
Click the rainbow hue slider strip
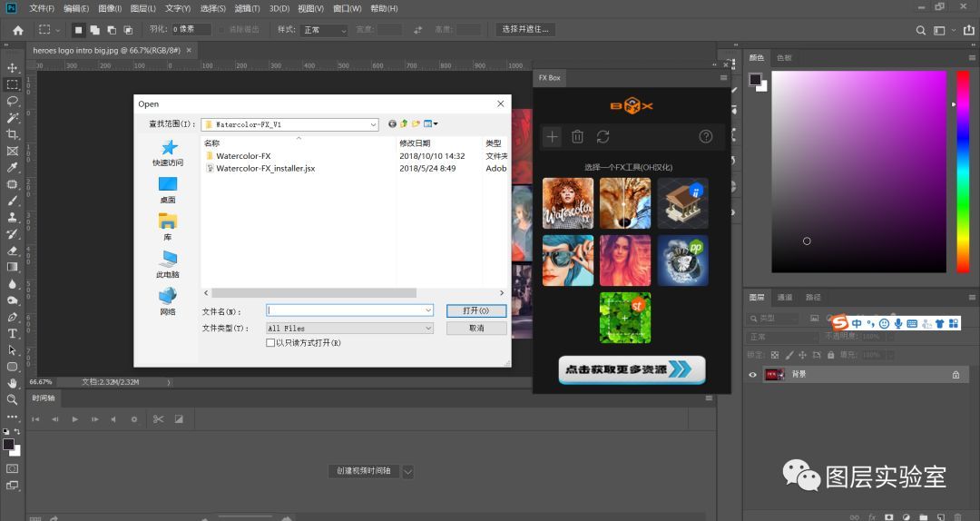click(963, 171)
